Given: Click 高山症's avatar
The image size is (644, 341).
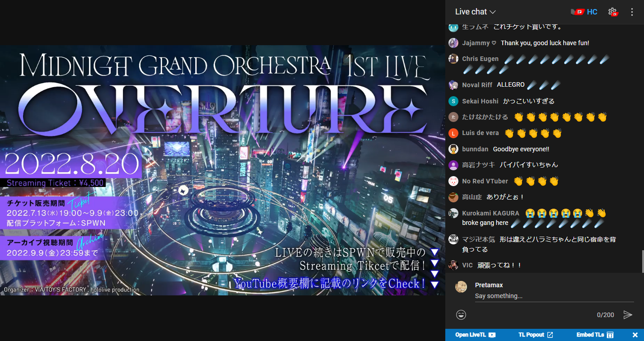Looking at the screenshot, I should coord(453,197).
